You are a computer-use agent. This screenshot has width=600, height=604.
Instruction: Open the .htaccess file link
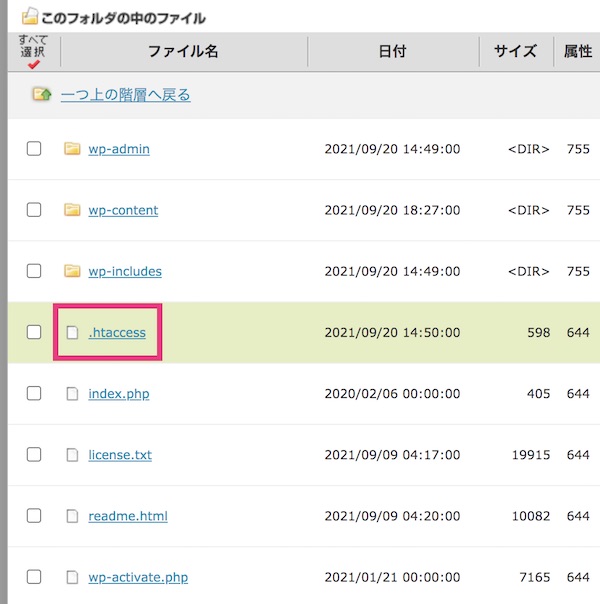click(x=117, y=333)
